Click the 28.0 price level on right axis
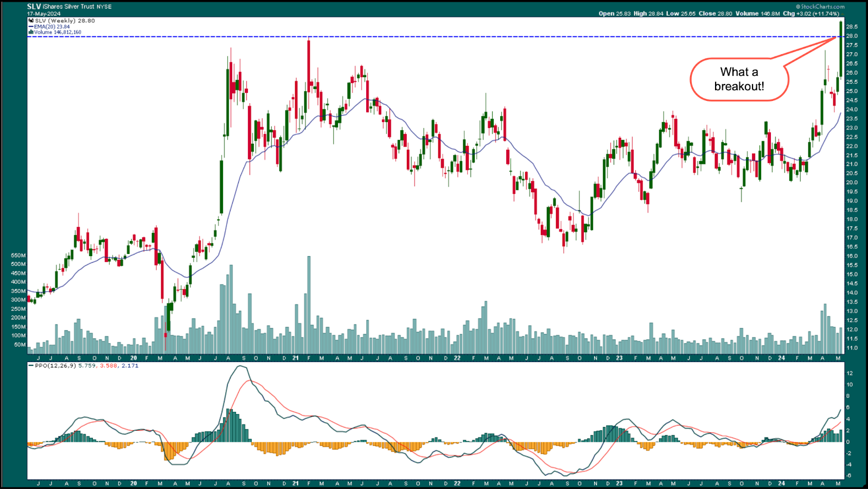The image size is (868, 489). click(852, 36)
